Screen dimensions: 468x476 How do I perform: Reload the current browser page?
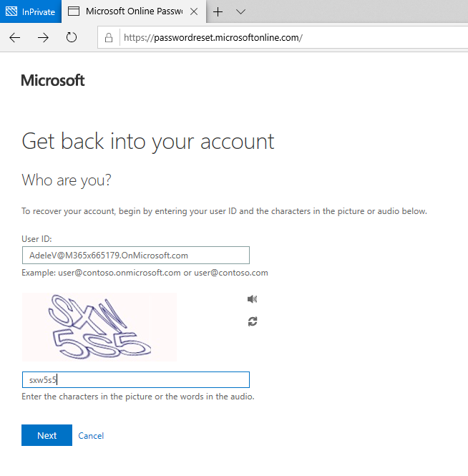click(72, 38)
